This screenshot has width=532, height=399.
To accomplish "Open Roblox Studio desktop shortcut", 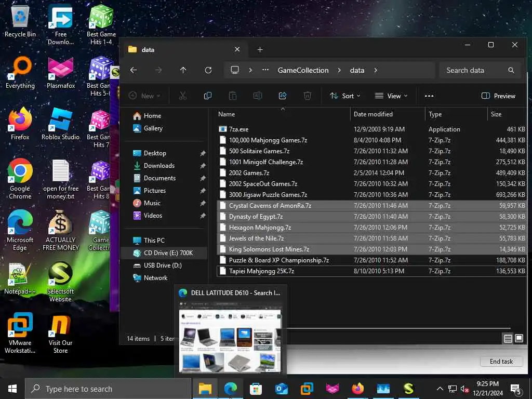I will 61,124.
